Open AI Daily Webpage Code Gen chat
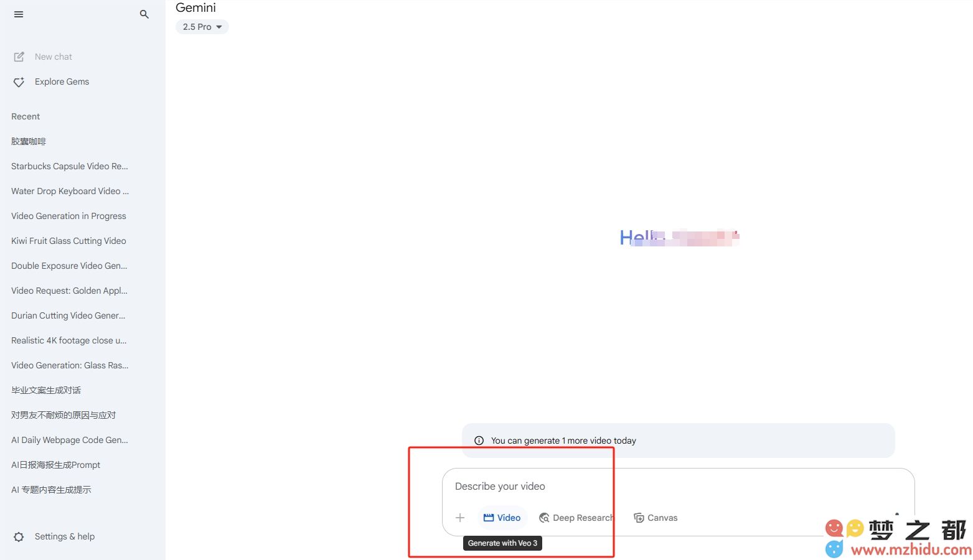Viewport: 973px width, 560px height. pyautogui.click(x=70, y=440)
